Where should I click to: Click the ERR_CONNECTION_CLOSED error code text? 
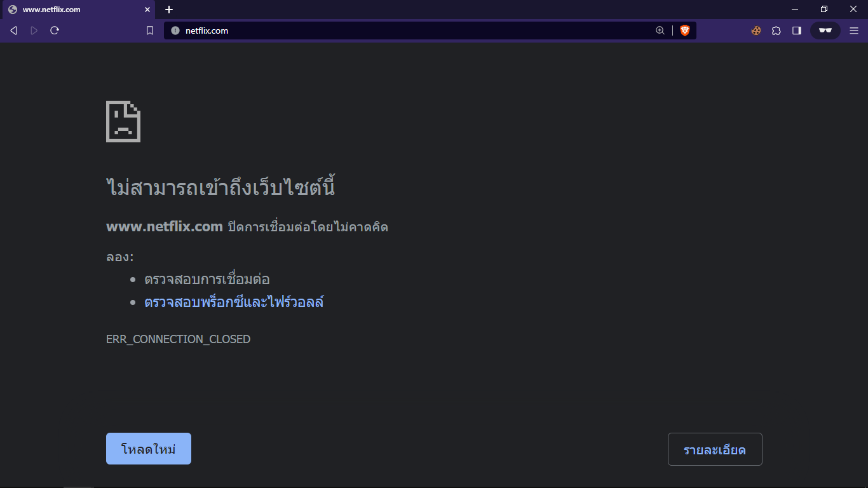[178, 339]
